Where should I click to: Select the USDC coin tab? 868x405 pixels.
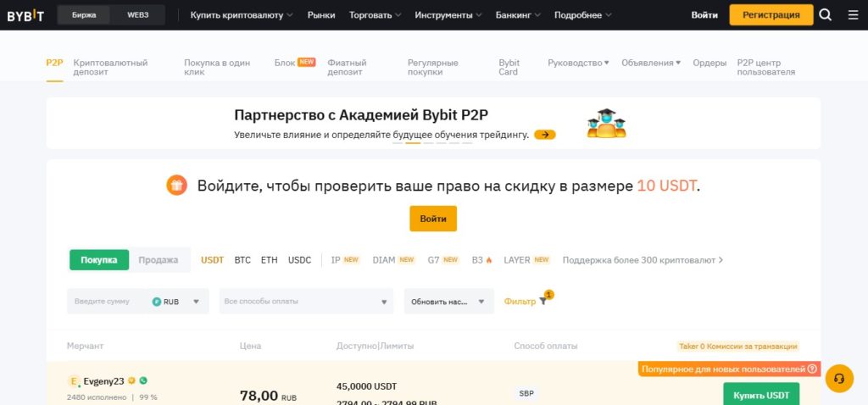(299, 260)
